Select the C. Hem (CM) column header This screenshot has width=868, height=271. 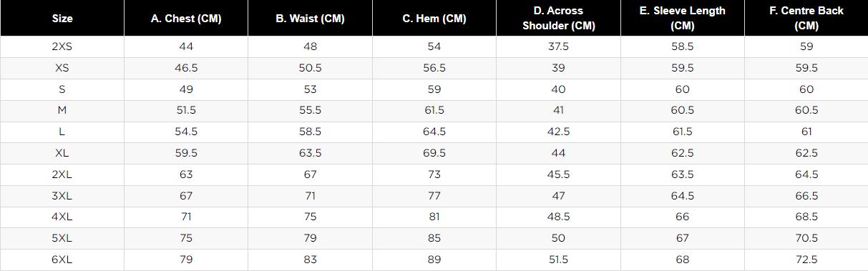(434, 19)
